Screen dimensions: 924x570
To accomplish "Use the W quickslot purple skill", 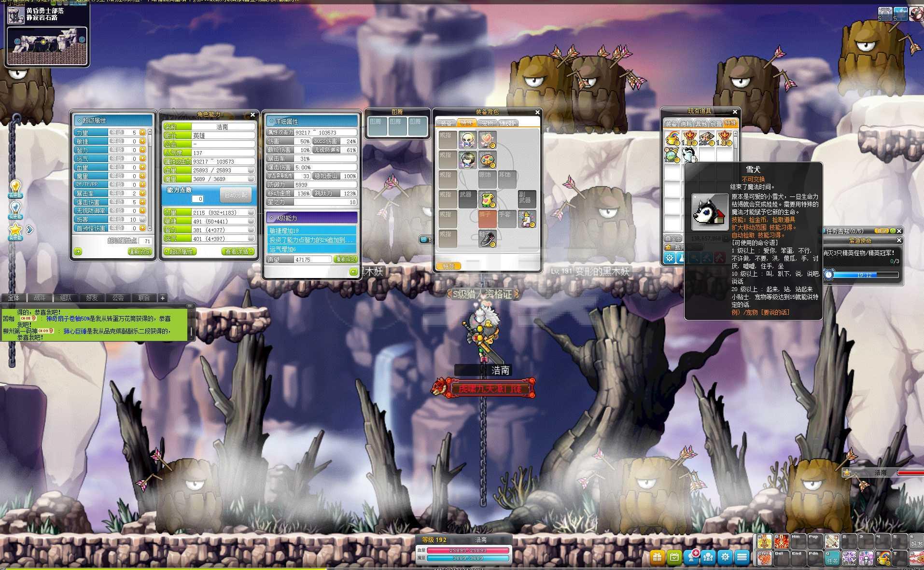I will tap(849, 558).
